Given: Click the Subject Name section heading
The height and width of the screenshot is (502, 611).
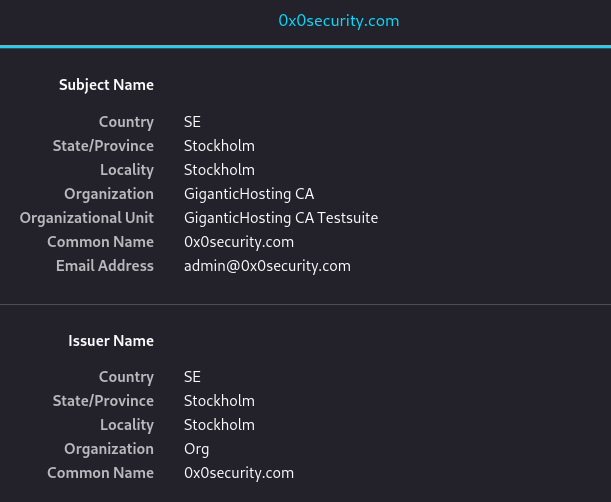Looking at the screenshot, I should (x=106, y=85).
